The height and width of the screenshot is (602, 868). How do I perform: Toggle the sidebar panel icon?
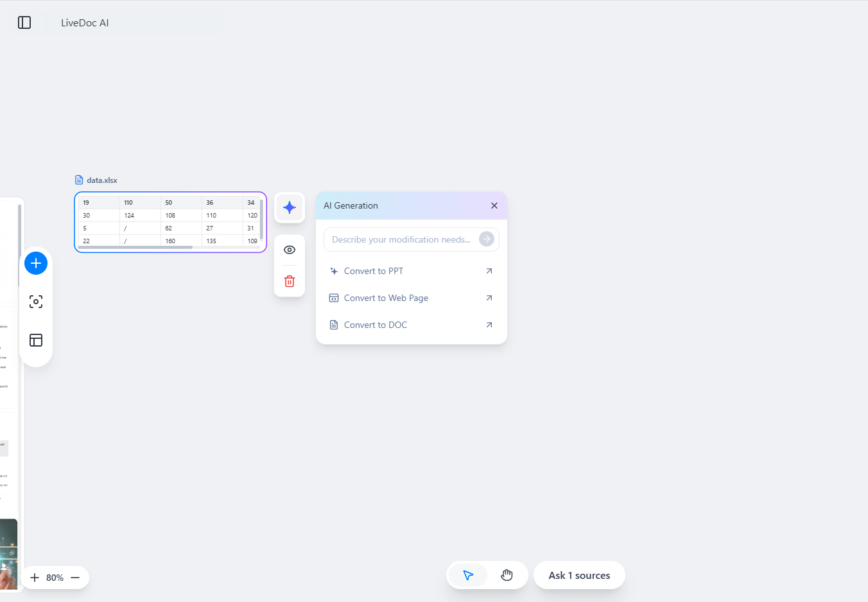(x=24, y=22)
